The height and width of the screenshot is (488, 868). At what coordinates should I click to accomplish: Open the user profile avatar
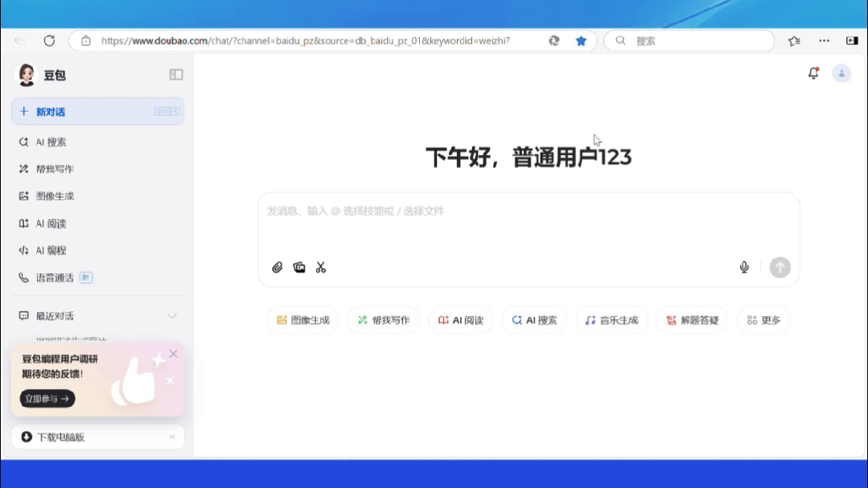(841, 73)
